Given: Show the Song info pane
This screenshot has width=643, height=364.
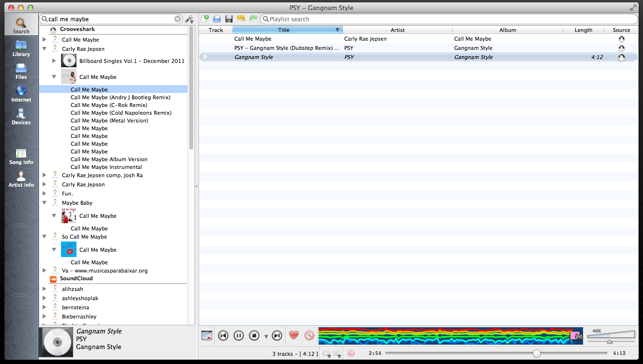Looking at the screenshot, I should pos(21,155).
